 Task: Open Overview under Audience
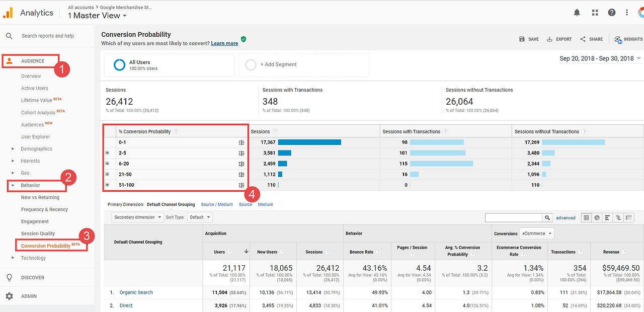(31, 76)
